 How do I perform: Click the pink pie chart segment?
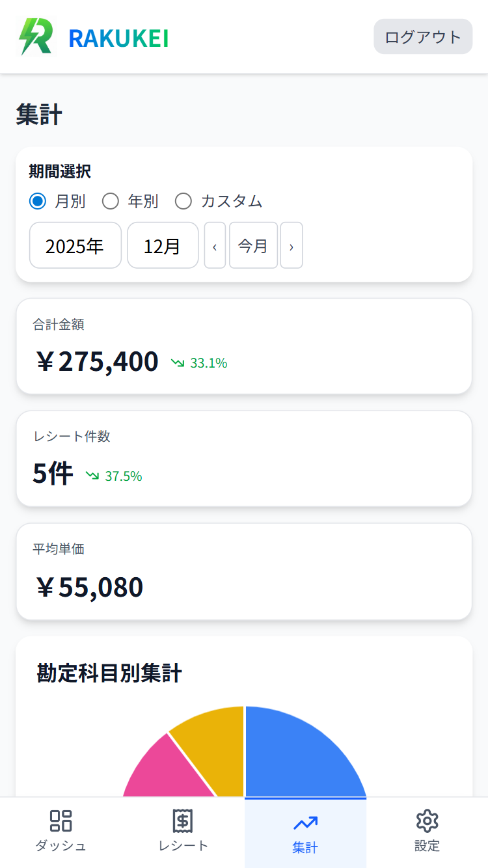coord(169,771)
